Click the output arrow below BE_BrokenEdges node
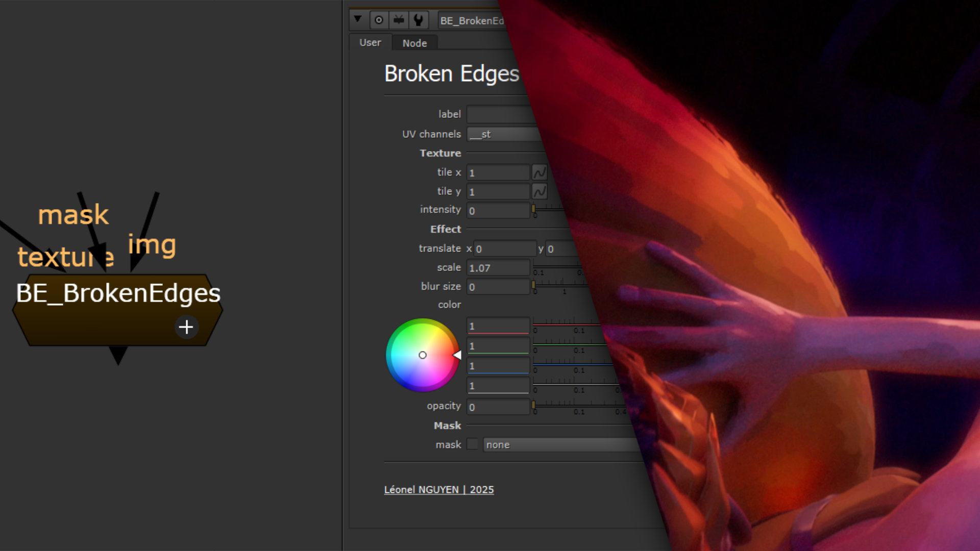This screenshot has height=551, width=980. point(118,355)
